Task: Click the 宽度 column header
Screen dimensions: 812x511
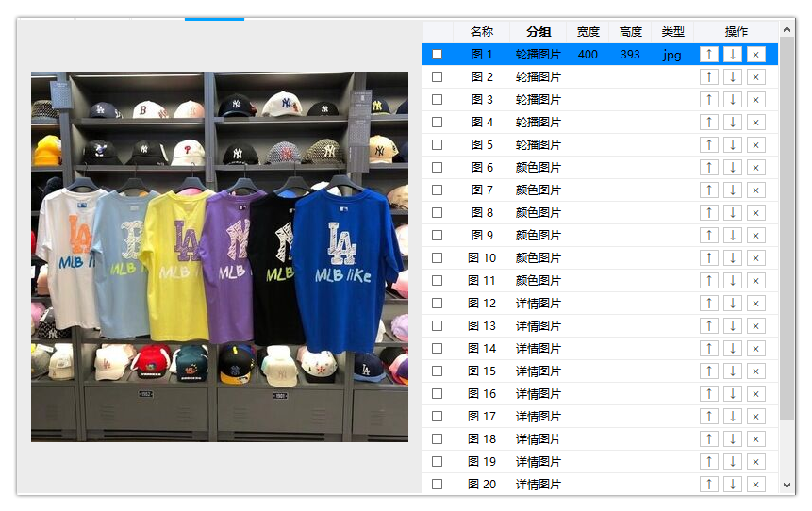Action: coord(588,31)
